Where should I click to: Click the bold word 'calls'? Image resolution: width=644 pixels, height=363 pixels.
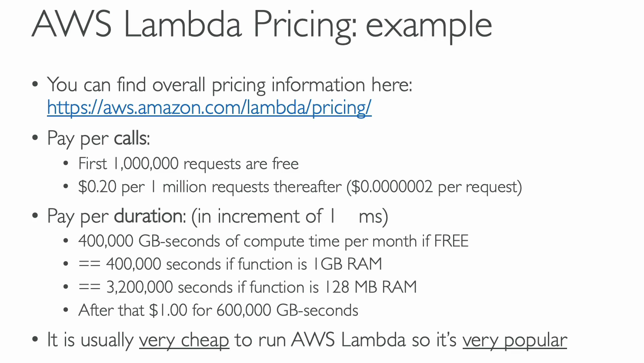point(130,138)
